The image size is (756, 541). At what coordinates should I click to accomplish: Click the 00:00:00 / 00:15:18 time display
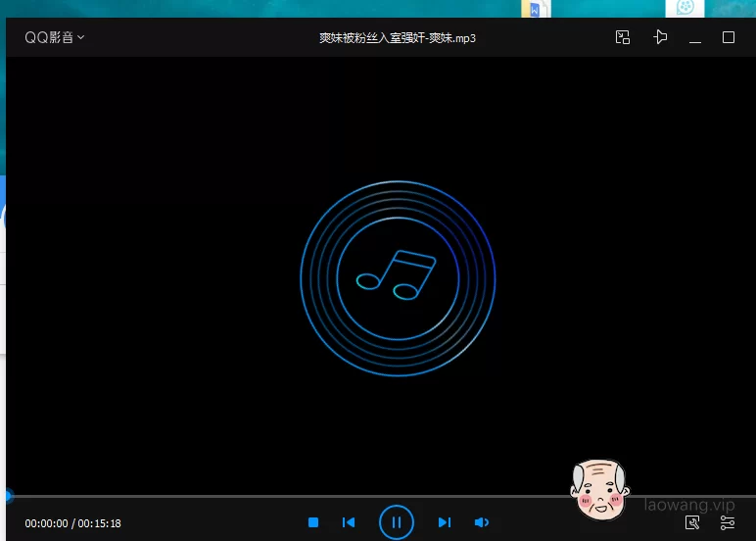(x=72, y=523)
